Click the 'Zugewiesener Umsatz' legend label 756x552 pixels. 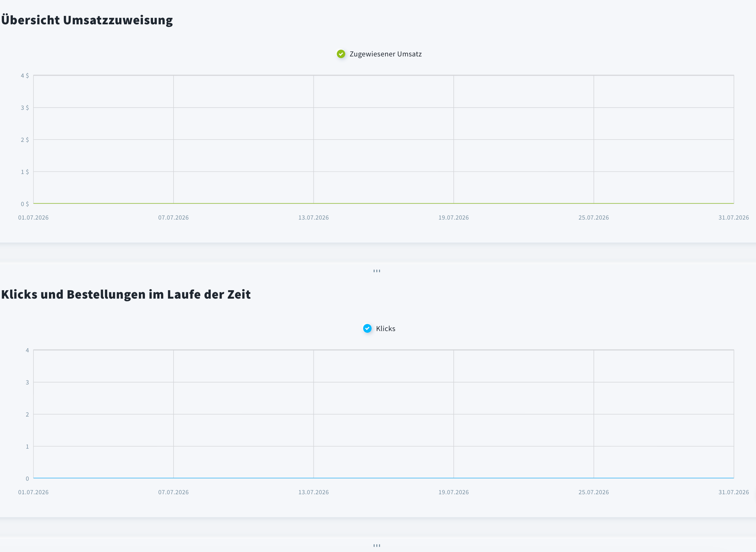click(x=385, y=54)
